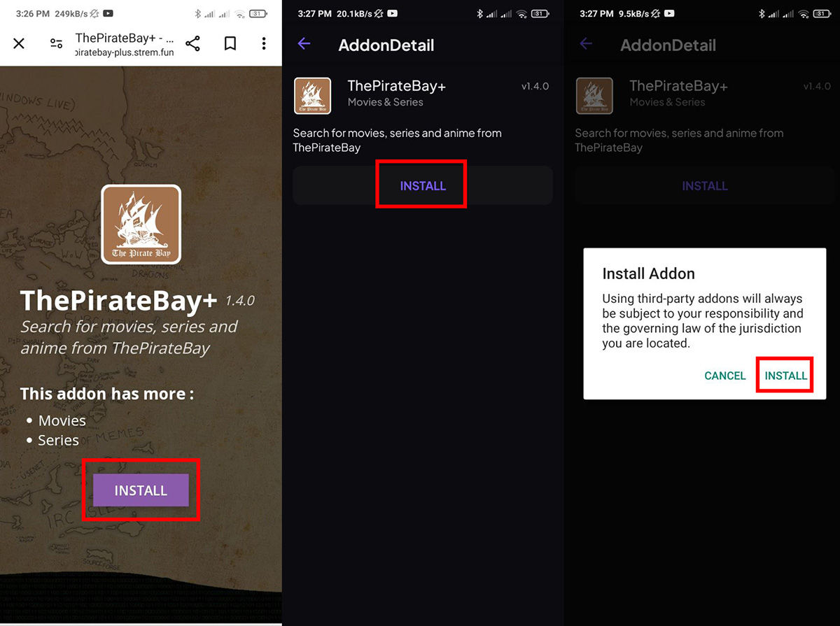Close the browser tab with X icon

pyautogui.click(x=19, y=44)
